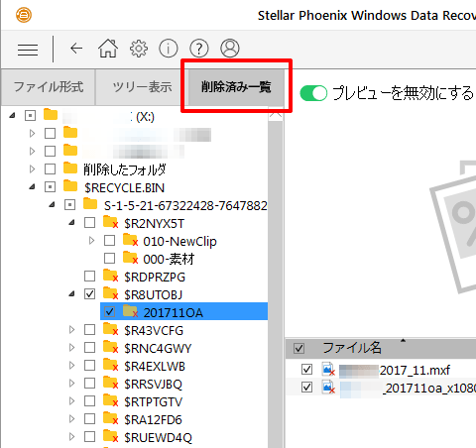Click the tree panel vertical scrollbar track
The height and width of the screenshot is (448, 476).
point(276,284)
